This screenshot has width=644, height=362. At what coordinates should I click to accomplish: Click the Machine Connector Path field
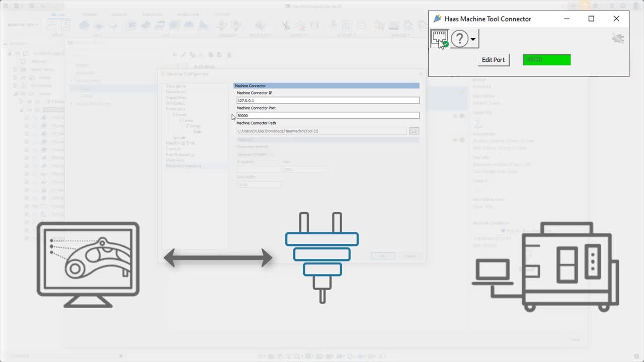(321, 131)
